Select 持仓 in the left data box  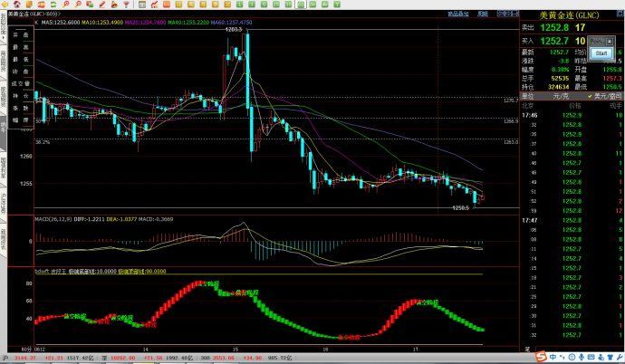pos(21,96)
